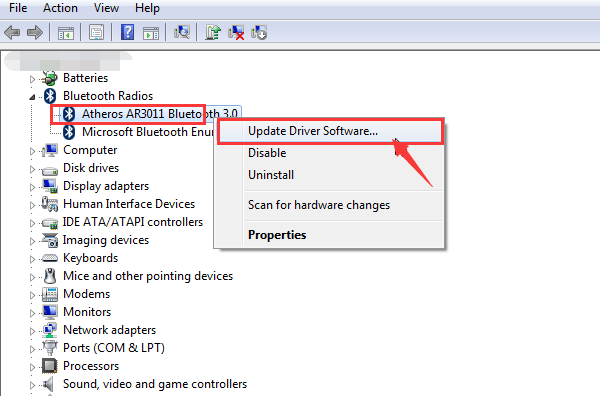
Task: Click the Uninstall device toolbar icon with red X
Action: pyautogui.click(x=236, y=32)
